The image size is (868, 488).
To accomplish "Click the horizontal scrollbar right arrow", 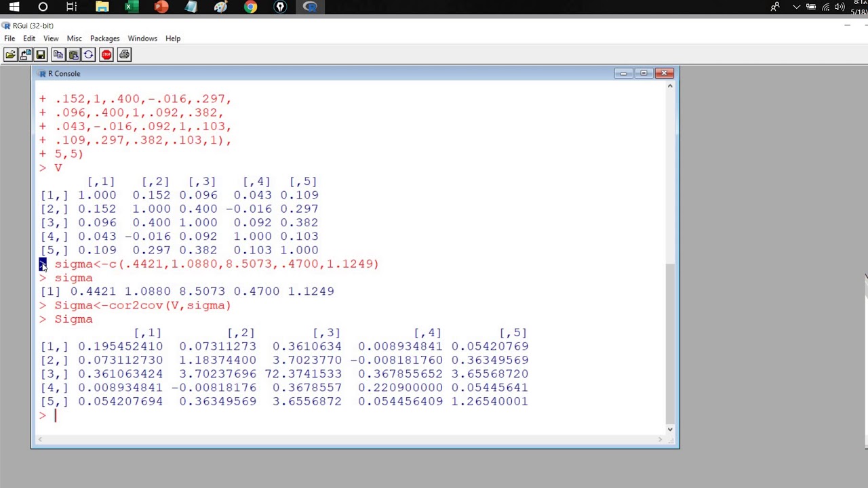I will coord(660,440).
